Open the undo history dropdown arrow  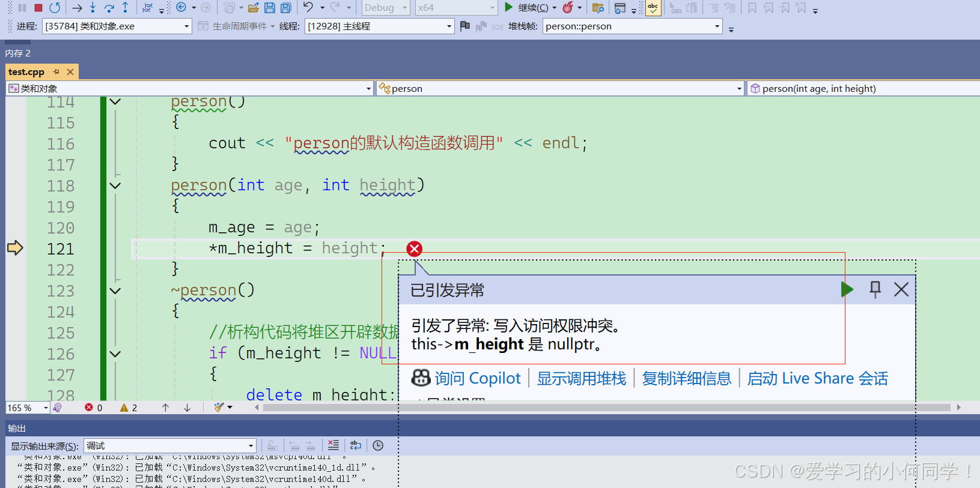pyautogui.click(x=323, y=8)
